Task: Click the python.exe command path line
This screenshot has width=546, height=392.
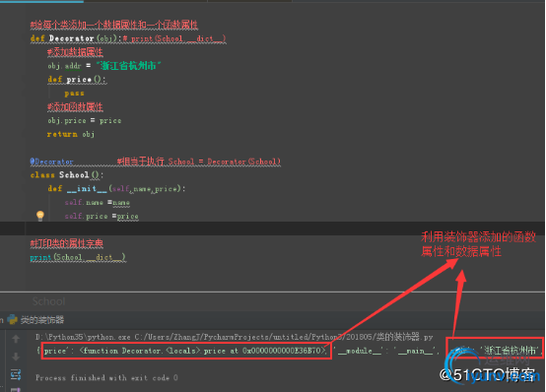Action: (x=234, y=337)
